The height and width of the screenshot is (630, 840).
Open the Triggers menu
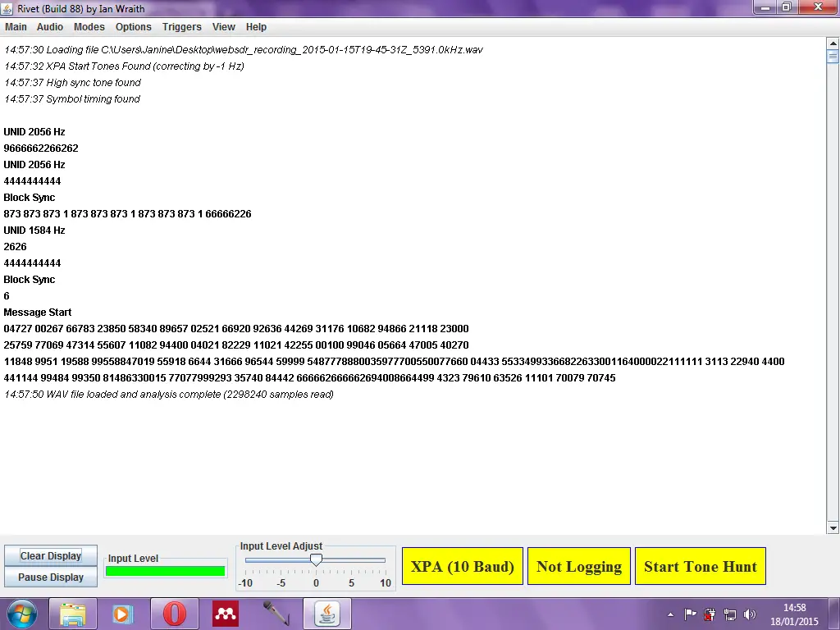(x=181, y=27)
